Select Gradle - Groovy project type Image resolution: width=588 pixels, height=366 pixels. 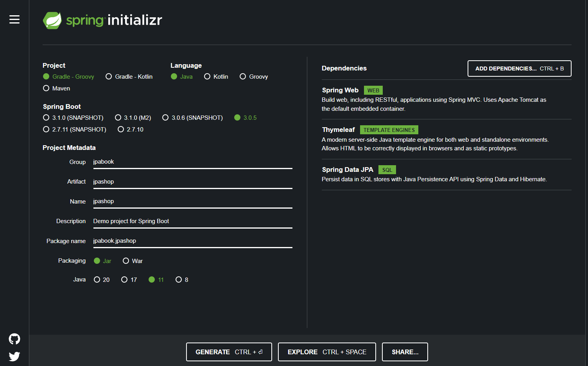pyautogui.click(x=68, y=77)
